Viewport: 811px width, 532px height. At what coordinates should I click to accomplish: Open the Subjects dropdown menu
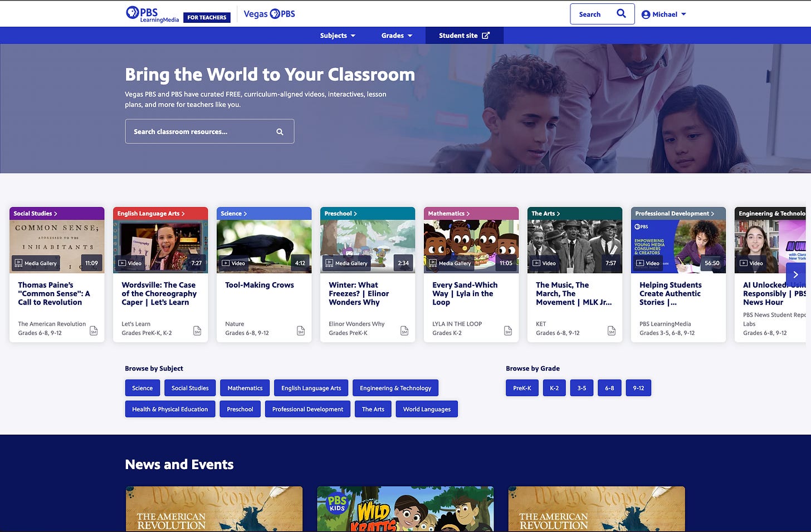(337, 35)
